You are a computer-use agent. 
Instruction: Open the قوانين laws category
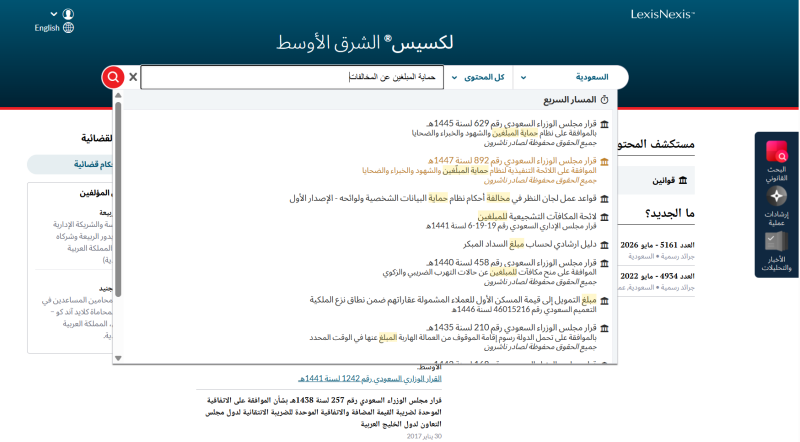point(669,180)
